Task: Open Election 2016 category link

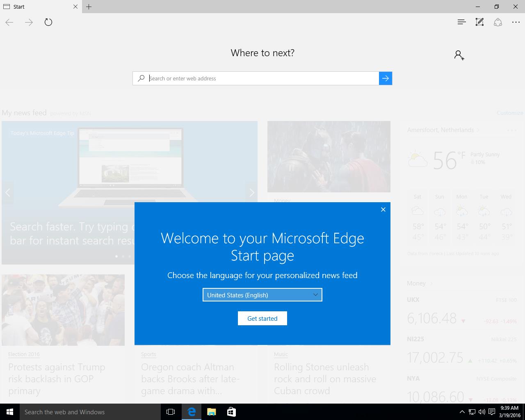Action: [24, 354]
